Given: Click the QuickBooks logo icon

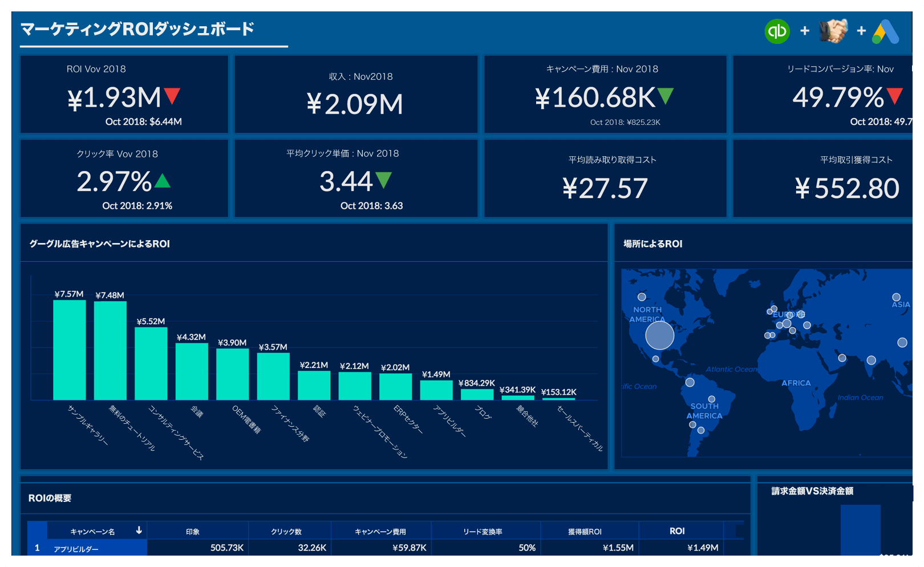Looking at the screenshot, I should (x=777, y=31).
